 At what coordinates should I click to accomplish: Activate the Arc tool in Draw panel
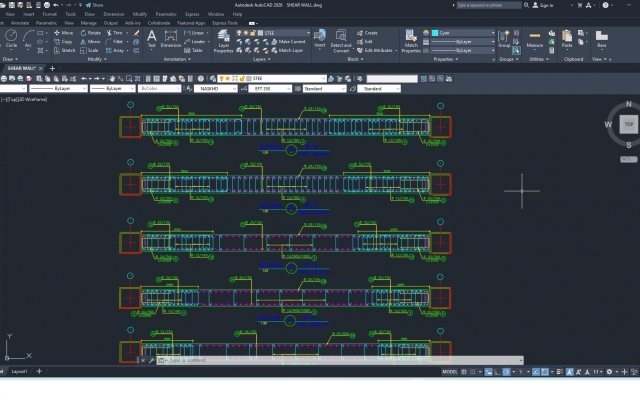(28, 37)
